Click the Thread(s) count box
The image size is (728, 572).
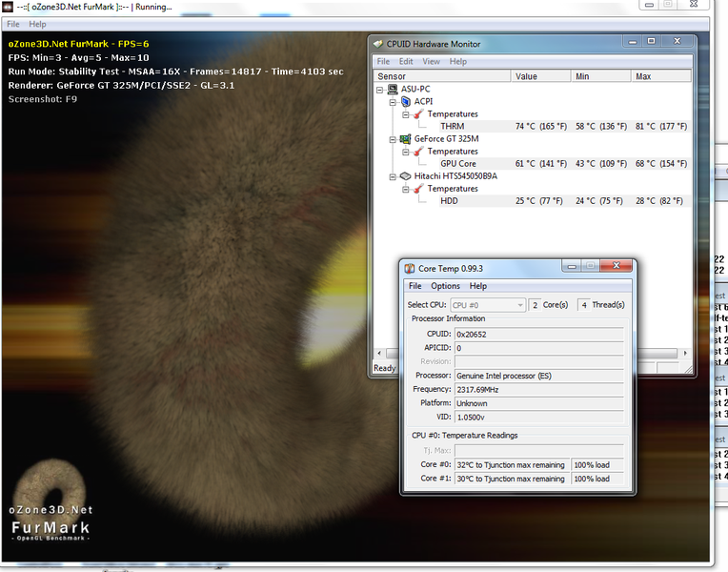[x=584, y=305]
